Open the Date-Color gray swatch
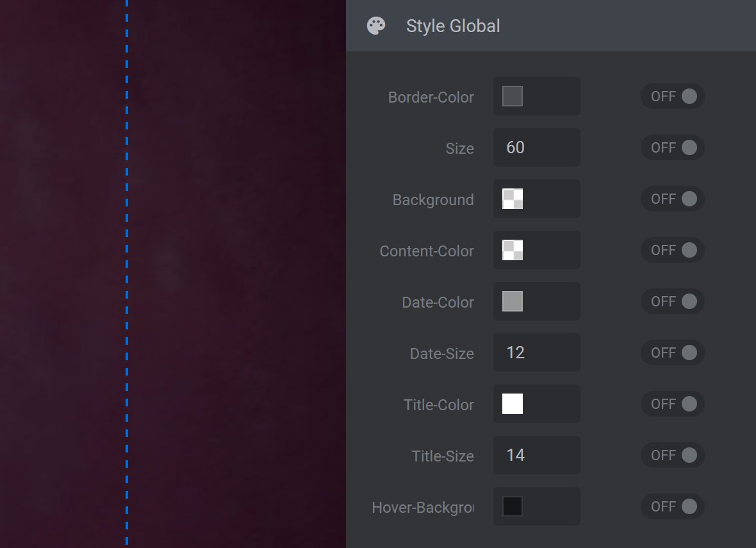 [513, 301]
